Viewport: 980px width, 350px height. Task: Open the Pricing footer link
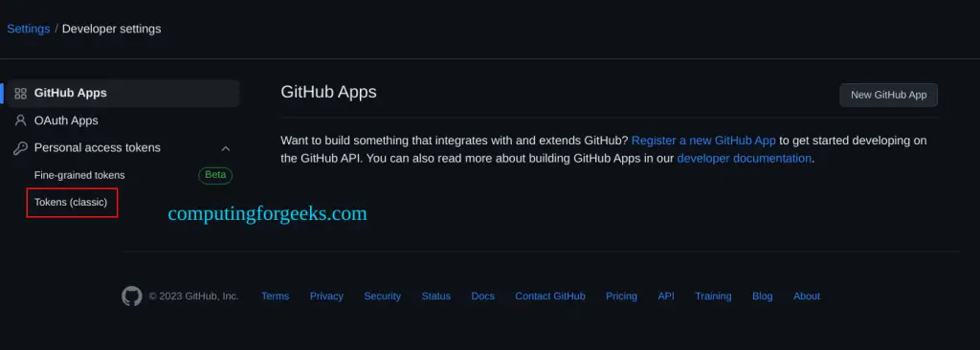pyautogui.click(x=621, y=296)
